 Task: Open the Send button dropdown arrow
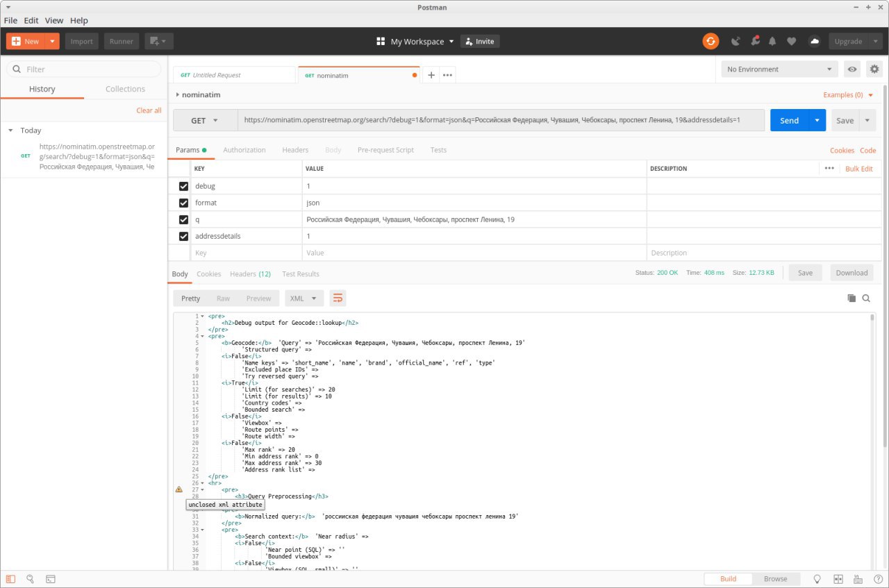coord(817,120)
